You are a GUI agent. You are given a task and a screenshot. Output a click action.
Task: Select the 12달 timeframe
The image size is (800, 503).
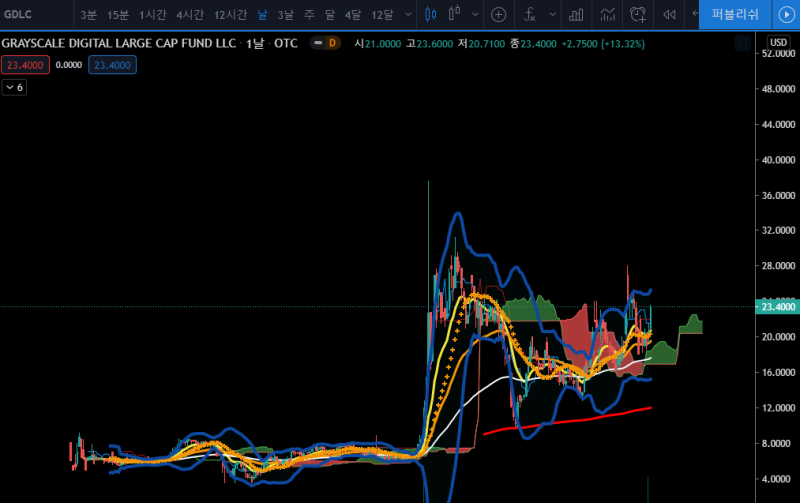click(x=382, y=15)
